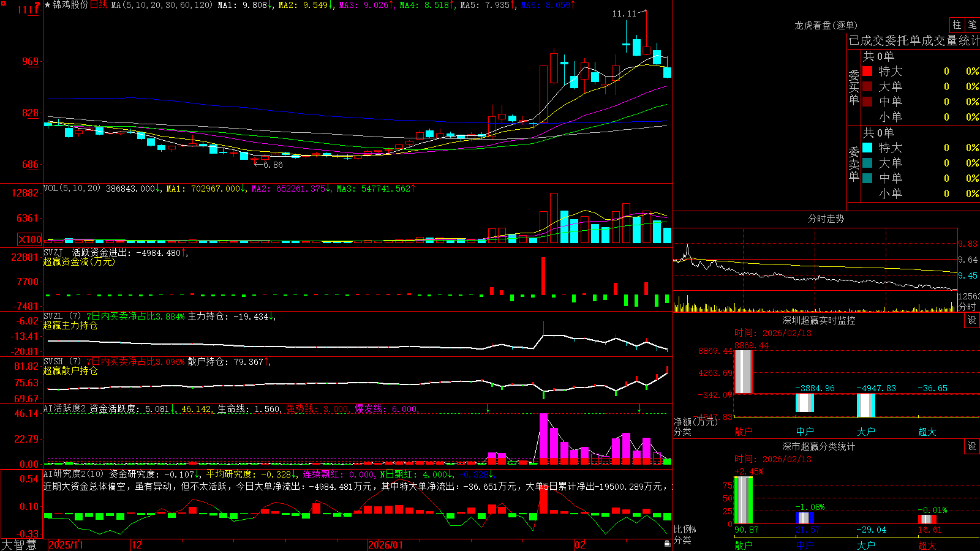The width and height of the screenshot is (980, 551).
Task: Click the 散户 bar in 深市超赢分类统计
Action: click(x=743, y=500)
